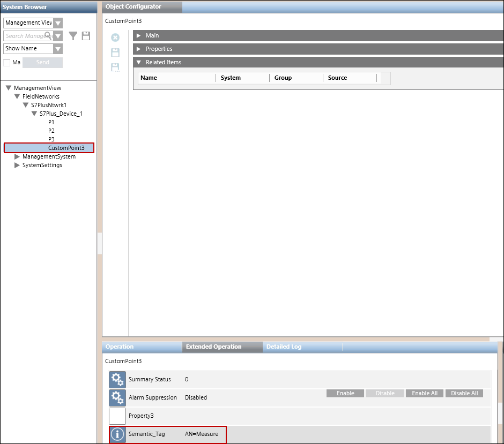Open the Show Name dropdown
This screenshot has height=444, width=504.
[58, 49]
